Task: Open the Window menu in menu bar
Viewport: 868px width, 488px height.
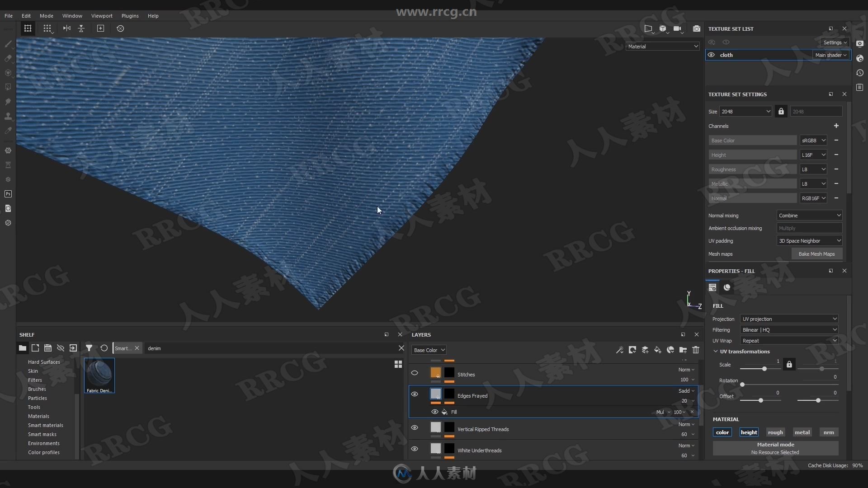Action: [72, 15]
